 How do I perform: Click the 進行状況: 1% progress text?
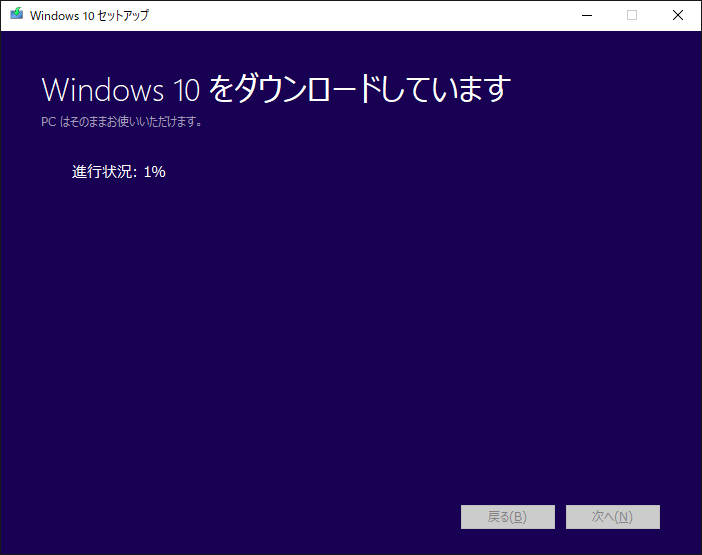pos(119,172)
